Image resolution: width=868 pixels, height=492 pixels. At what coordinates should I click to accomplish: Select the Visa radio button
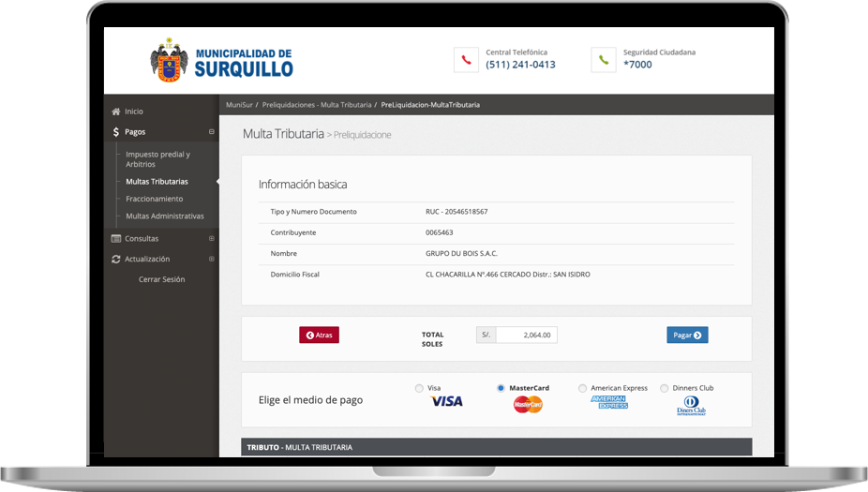(x=419, y=388)
